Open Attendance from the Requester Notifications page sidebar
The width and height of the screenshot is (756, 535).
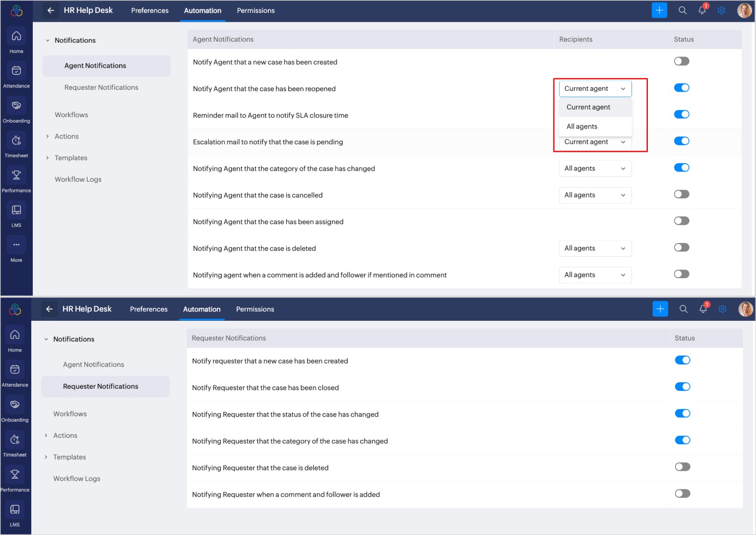click(x=15, y=375)
